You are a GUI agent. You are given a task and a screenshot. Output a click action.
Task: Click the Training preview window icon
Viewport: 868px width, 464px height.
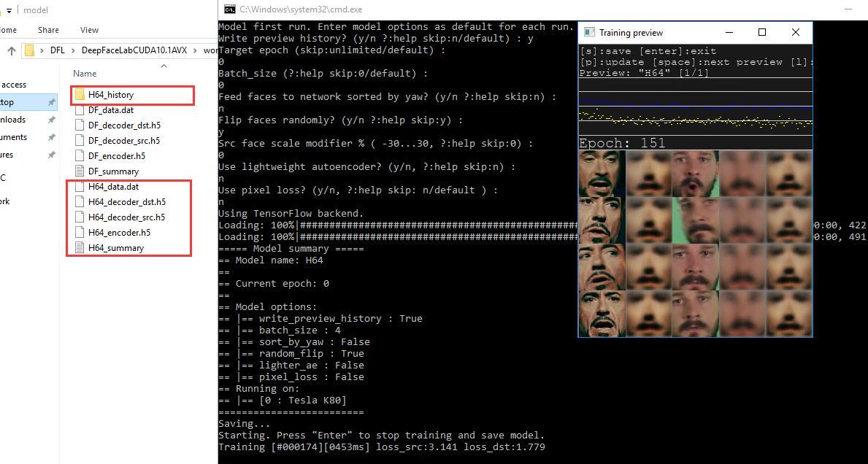pos(588,33)
